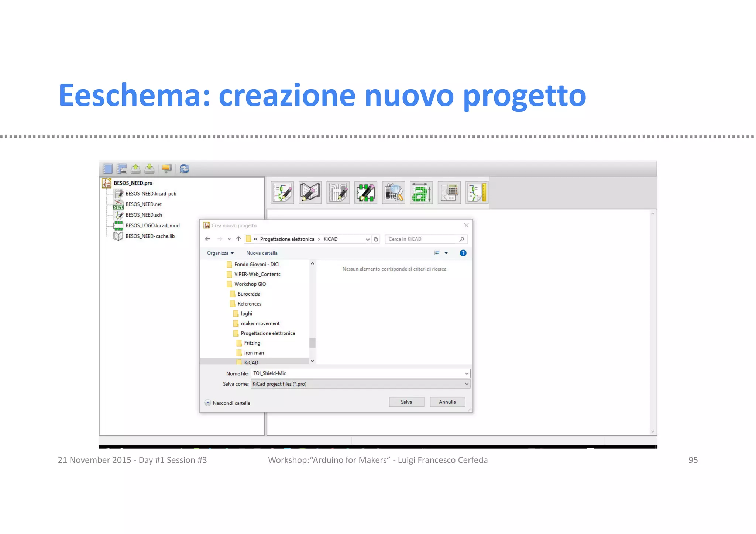
Task: Open recent locations dropdown arrow
Action: 229,239
